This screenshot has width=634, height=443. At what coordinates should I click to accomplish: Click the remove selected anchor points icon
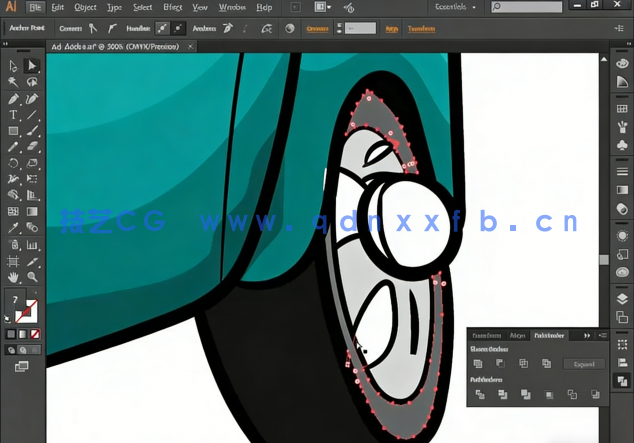click(228, 28)
